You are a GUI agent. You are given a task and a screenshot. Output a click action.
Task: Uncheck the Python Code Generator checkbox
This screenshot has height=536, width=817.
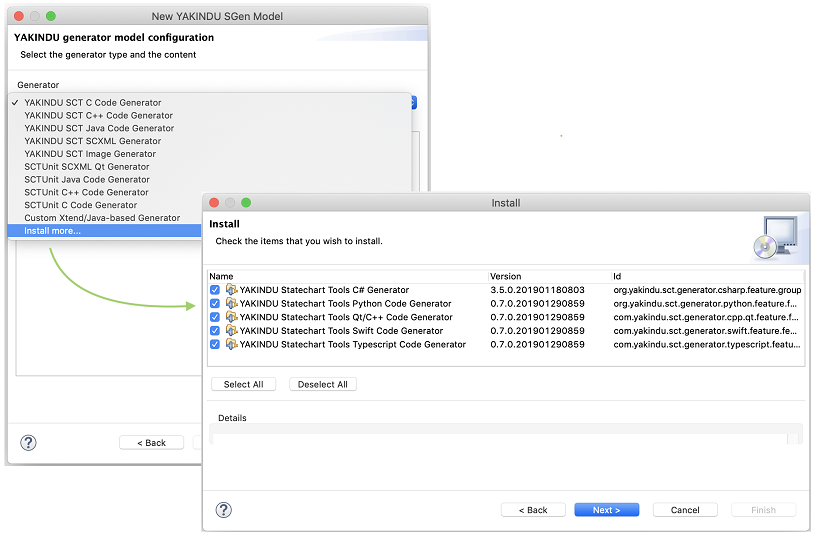[x=215, y=303]
